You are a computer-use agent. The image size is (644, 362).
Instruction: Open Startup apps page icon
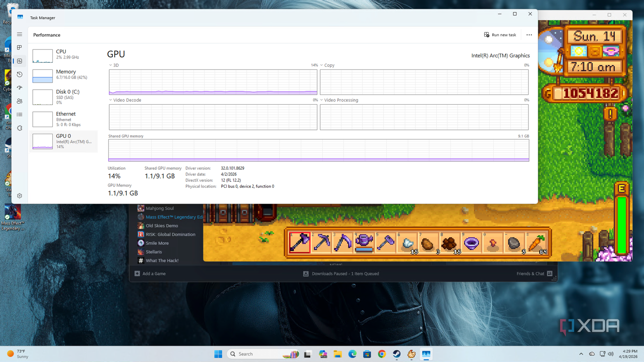[20, 88]
